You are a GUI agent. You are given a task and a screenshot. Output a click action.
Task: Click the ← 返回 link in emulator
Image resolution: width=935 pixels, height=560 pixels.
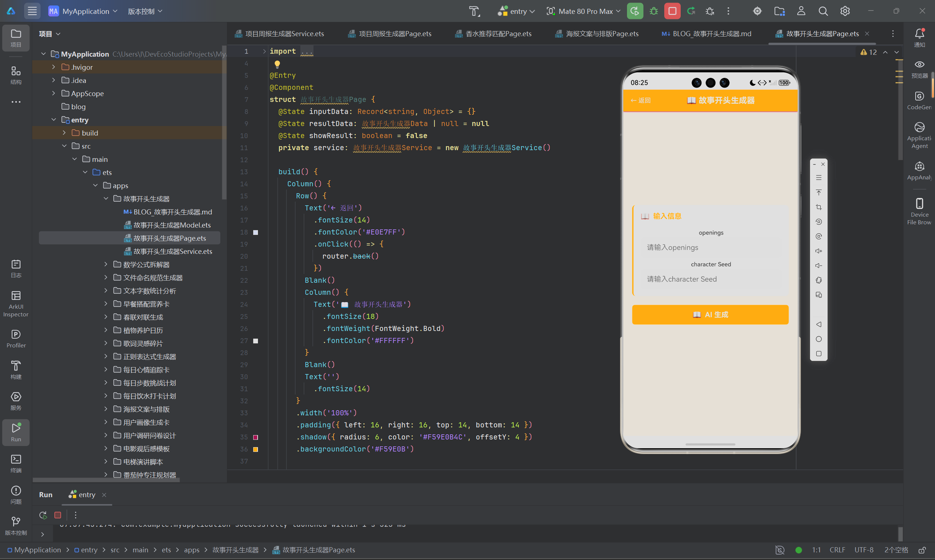pos(640,100)
